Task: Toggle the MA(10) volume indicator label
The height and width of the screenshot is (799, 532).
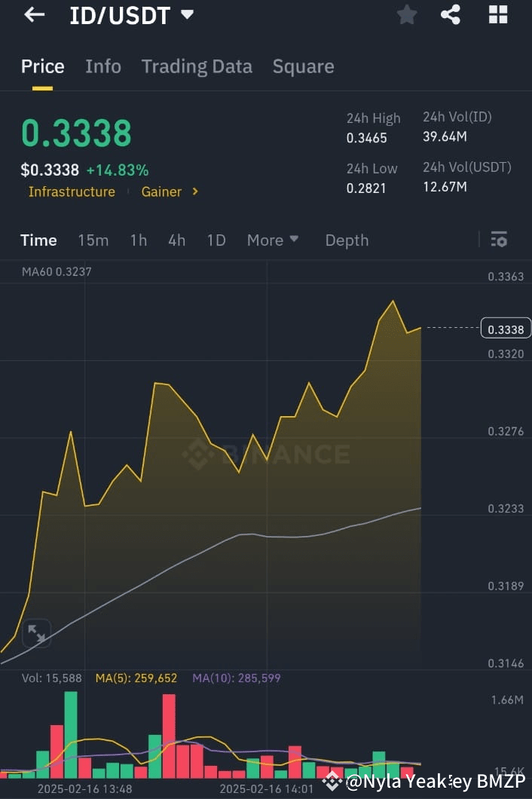Action: pyautogui.click(x=236, y=678)
